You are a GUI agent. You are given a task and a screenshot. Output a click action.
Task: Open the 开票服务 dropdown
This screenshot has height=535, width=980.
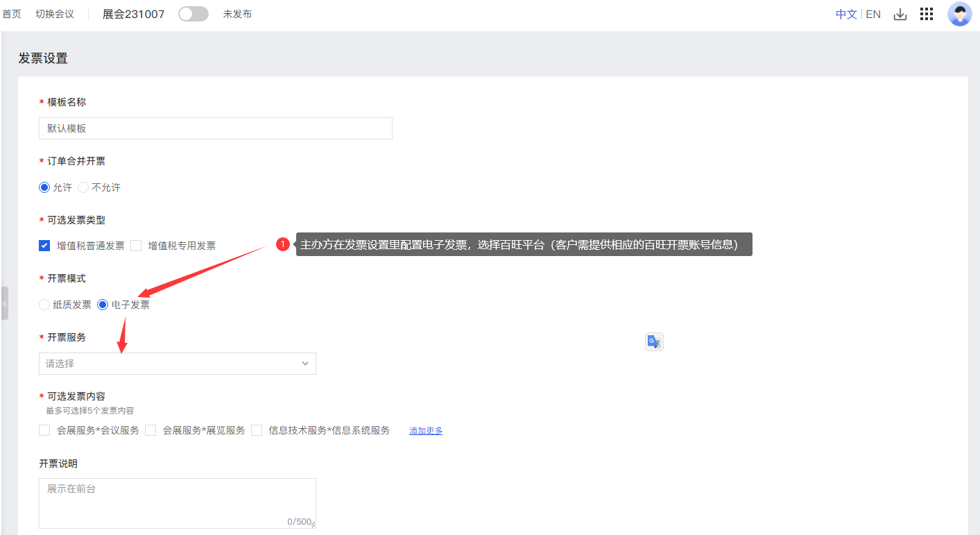pos(177,363)
